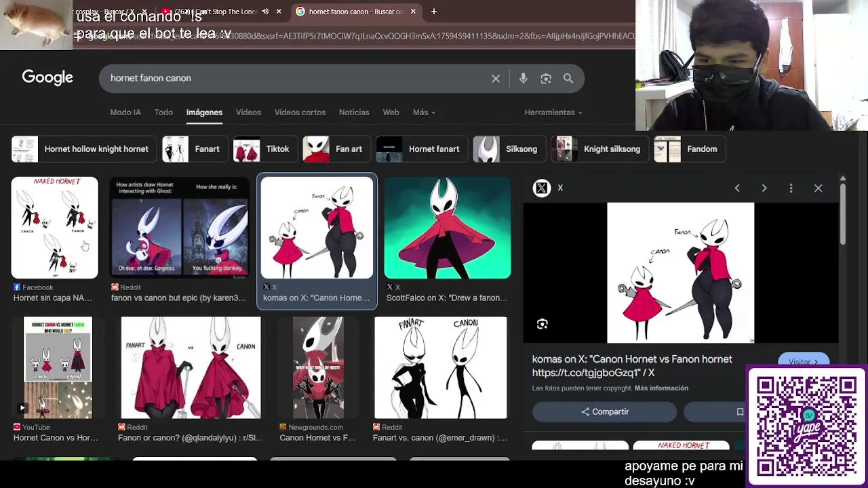The width and height of the screenshot is (868, 488).
Task: Click the bookmark save icon in preview
Action: (740, 412)
